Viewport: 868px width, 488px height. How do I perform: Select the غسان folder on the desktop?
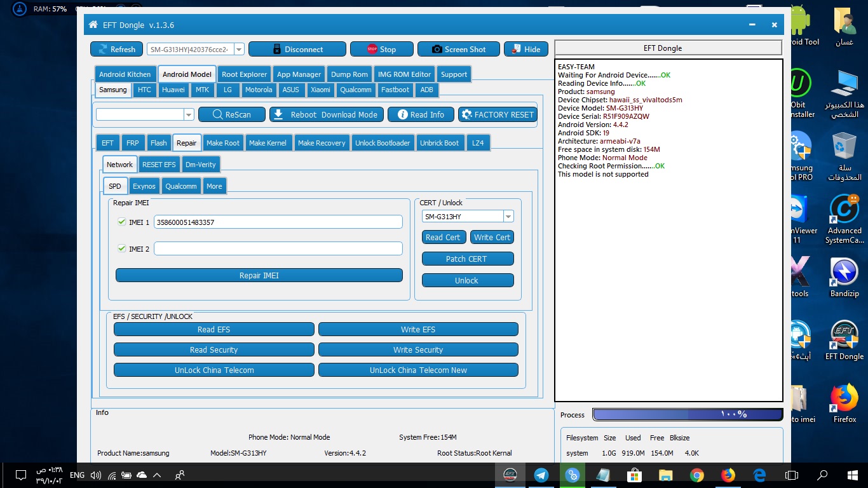[x=844, y=27]
